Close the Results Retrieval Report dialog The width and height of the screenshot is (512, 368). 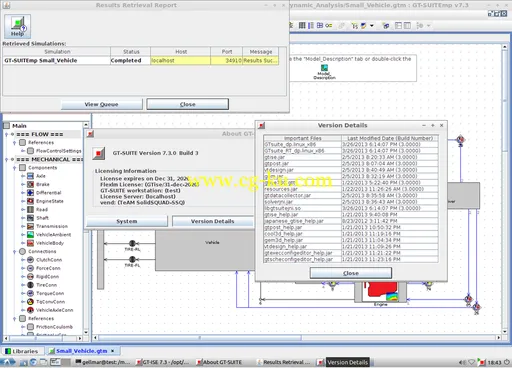(x=188, y=104)
